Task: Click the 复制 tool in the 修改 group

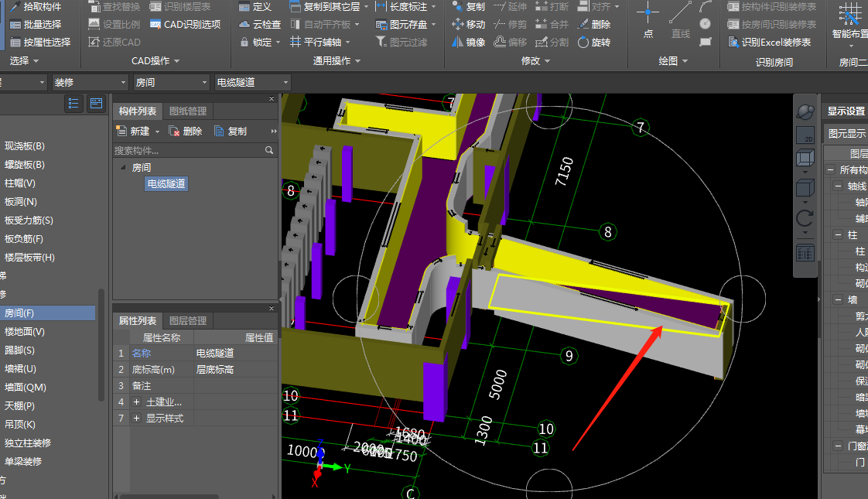Action: (468, 7)
